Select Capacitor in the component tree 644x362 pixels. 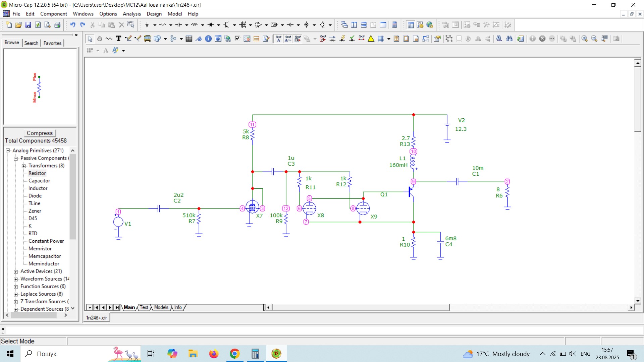[x=39, y=181]
